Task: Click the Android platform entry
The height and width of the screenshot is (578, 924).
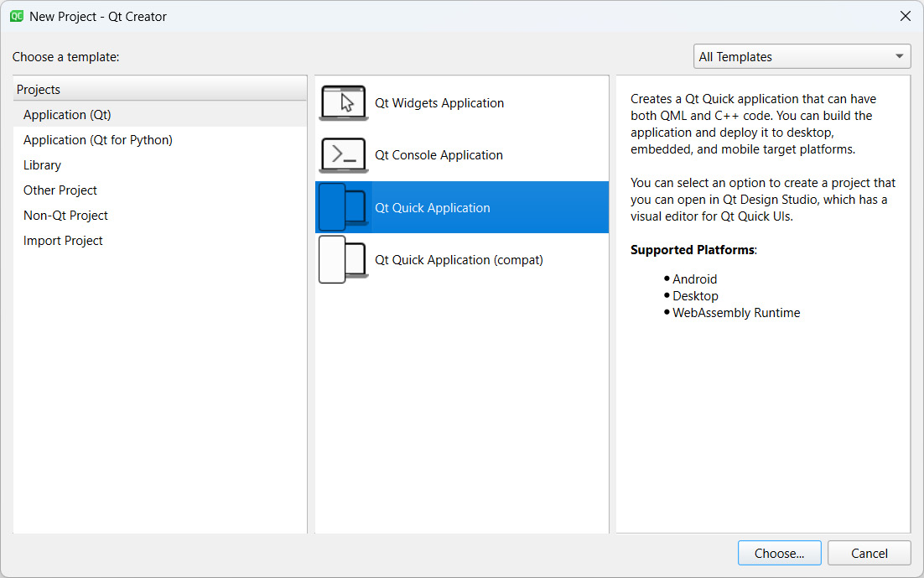Action: tap(695, 279)
